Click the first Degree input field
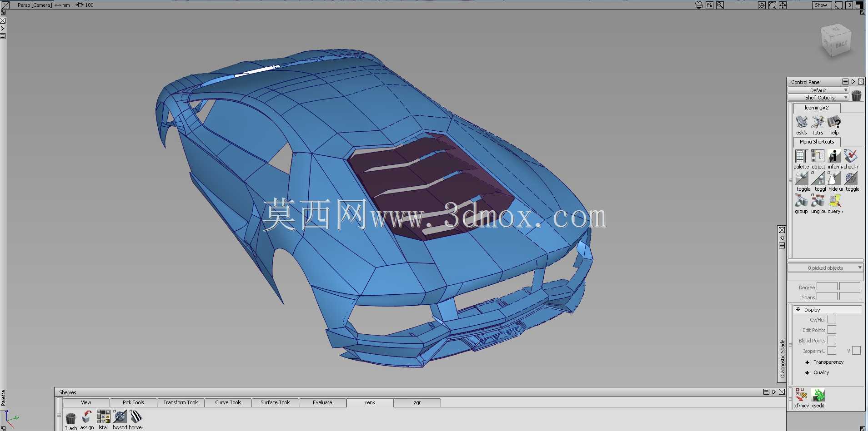868x431 pixels. coord(827,287)
